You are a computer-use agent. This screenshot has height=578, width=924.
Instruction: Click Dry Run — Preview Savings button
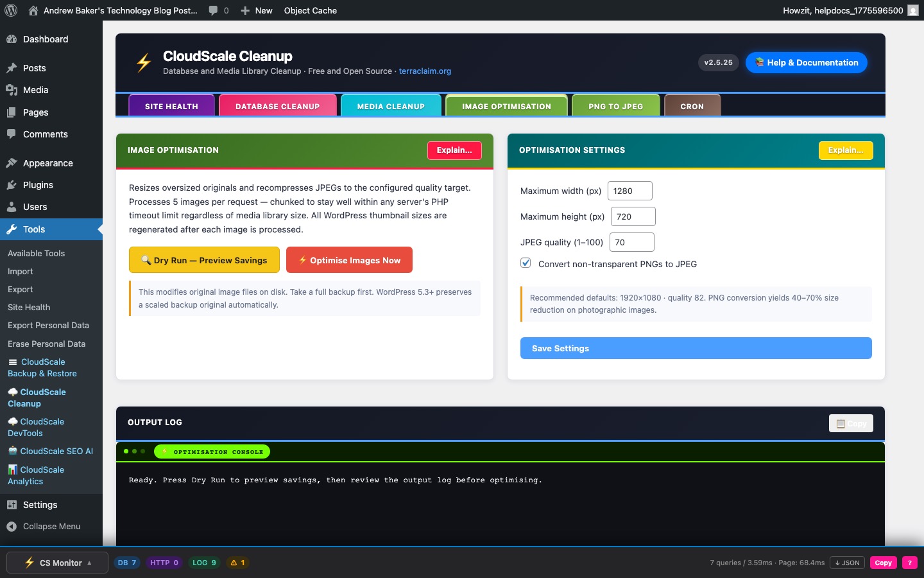click(204, 260)
